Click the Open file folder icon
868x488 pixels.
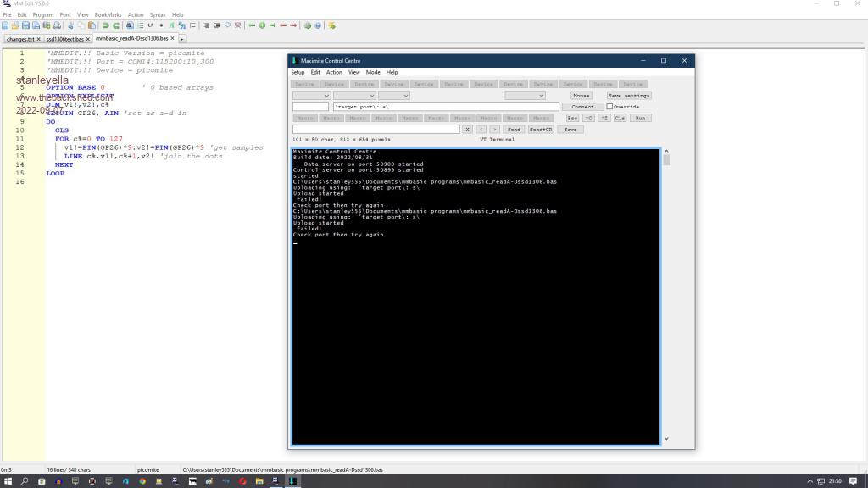point(16,25)
